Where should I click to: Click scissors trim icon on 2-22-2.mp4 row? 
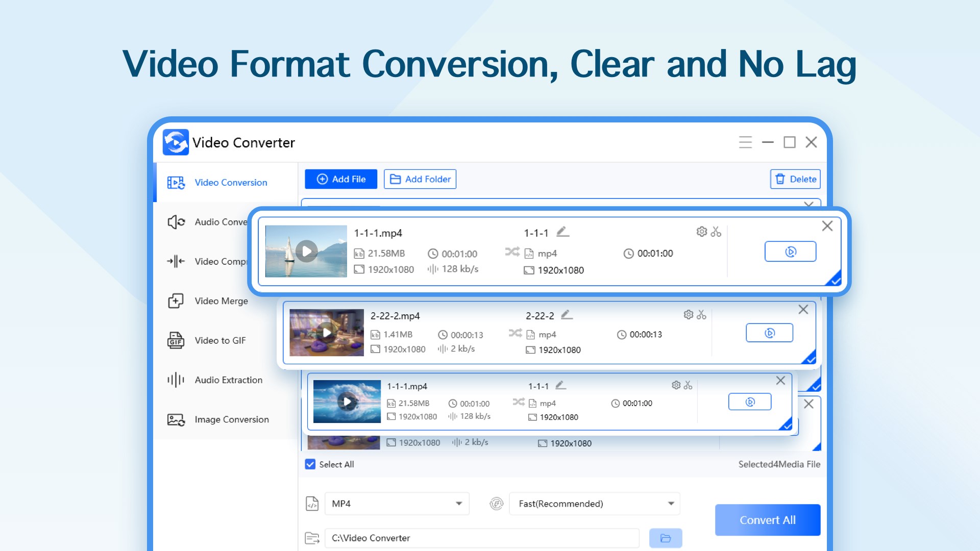pyautogui.click(x=702, y=315)
